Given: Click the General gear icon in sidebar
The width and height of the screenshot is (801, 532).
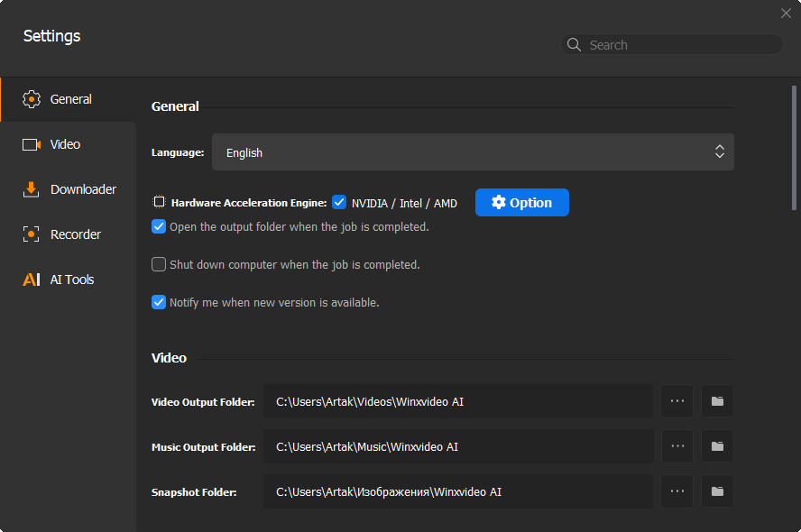Looking at the screenshot, I should [32, 99].
